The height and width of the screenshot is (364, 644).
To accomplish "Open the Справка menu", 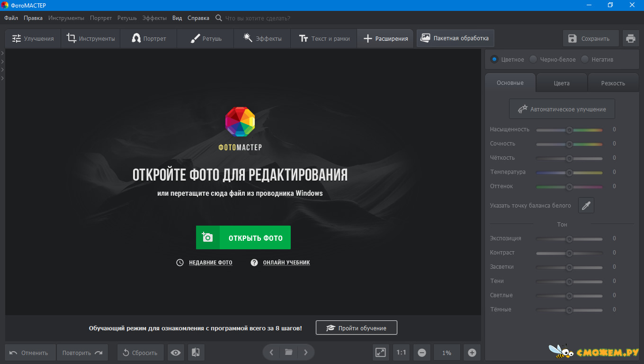I will (198, 18).
